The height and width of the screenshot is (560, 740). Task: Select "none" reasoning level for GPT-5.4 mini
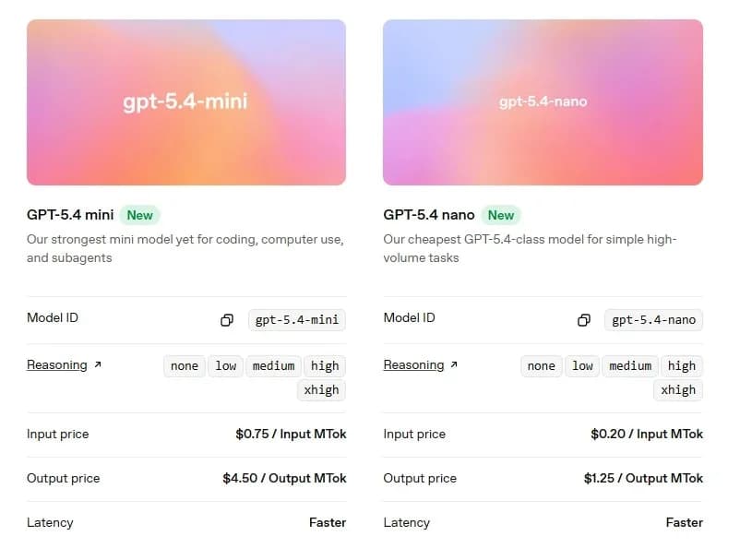pos(184,366)
